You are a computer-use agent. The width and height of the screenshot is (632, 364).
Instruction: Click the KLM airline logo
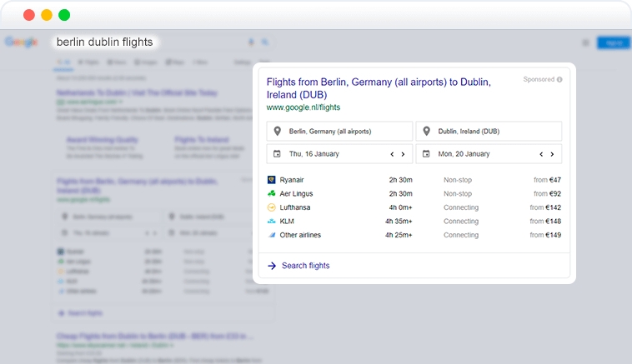click(x=271, y=221)
